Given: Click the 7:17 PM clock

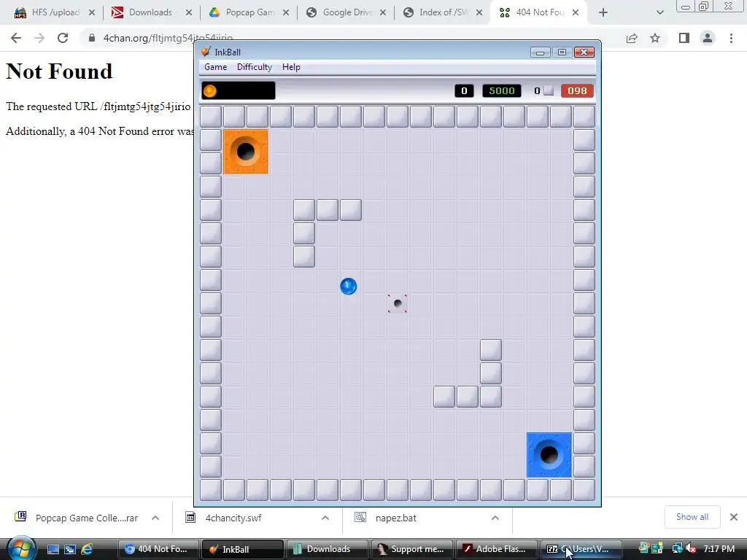Looking at the screenshot, I should click(719, 549).
